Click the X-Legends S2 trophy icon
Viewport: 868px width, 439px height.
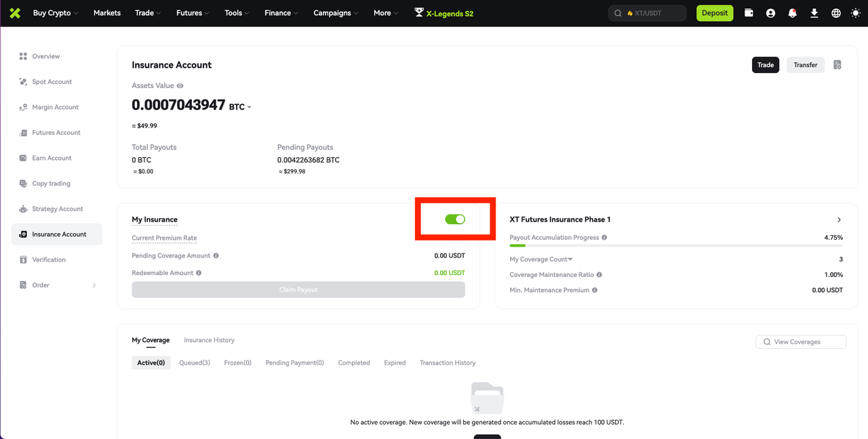[x=419, y=13]
